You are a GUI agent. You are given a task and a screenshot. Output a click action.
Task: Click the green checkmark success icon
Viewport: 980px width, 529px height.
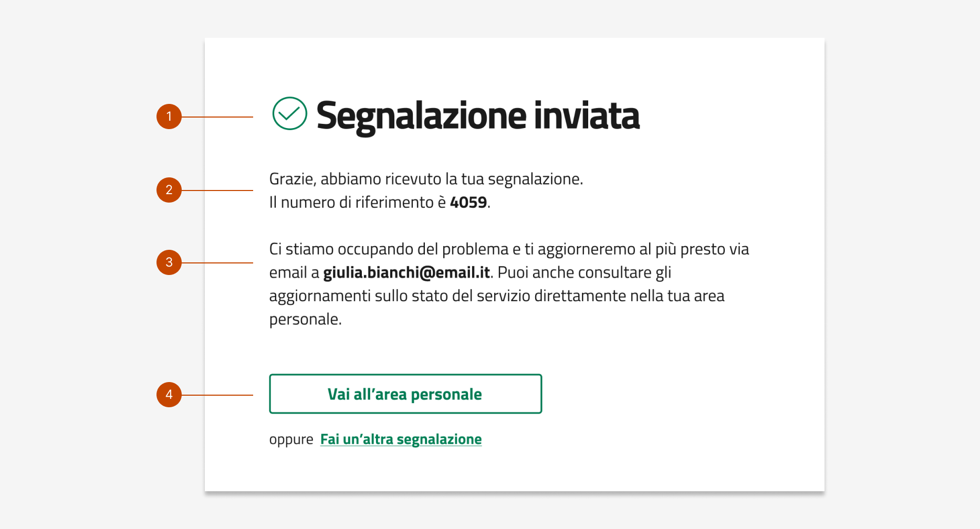tap(289, 114)
